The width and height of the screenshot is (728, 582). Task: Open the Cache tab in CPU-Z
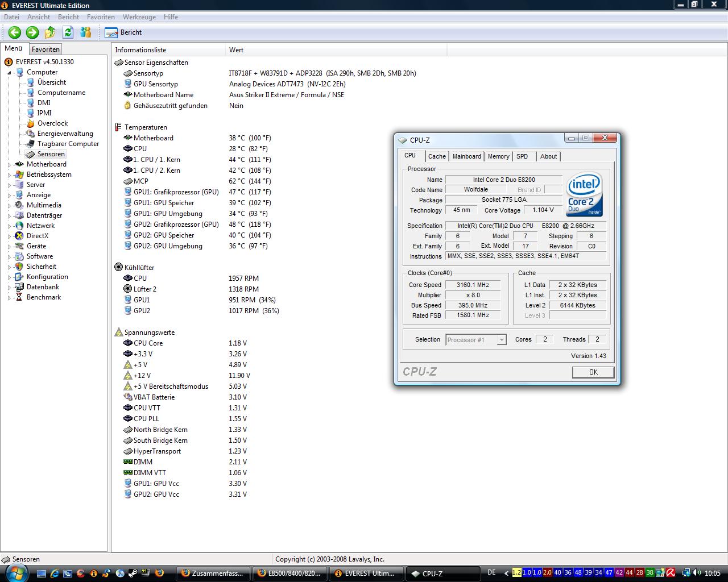coord(437,156)
